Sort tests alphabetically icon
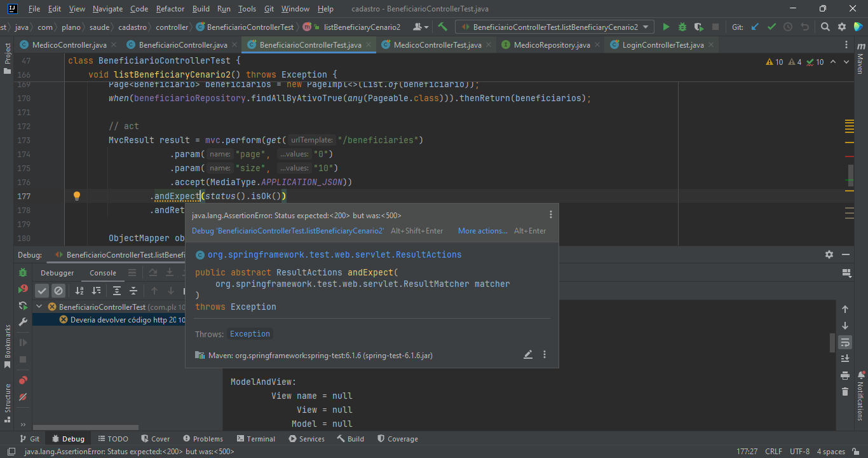The height and width of the screenshot is (458, 868). pyautogui.click(x=79, y=291)
